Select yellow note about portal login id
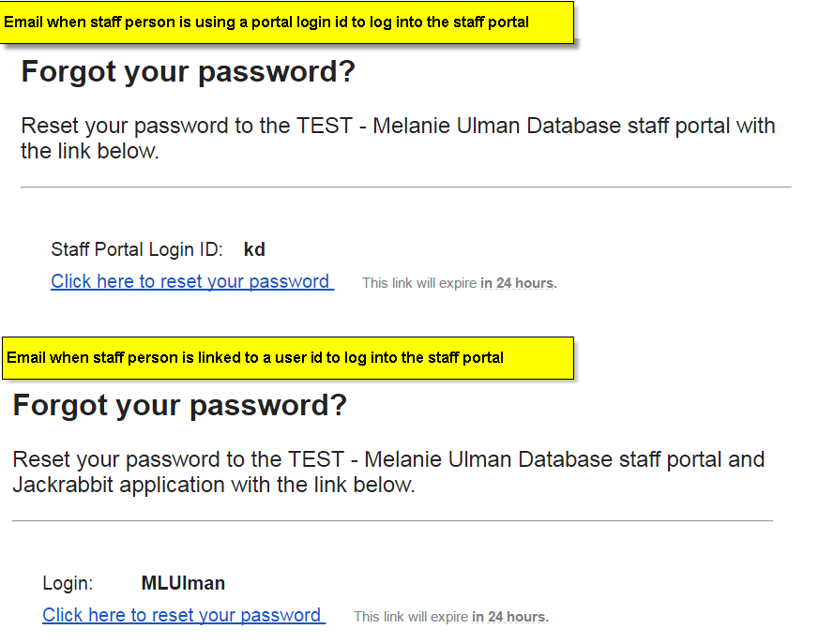 (287, 22)
